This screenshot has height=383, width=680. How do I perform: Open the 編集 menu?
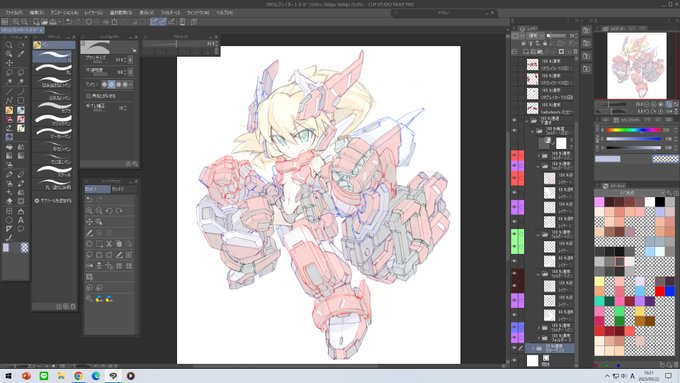[x=36, y=13]
